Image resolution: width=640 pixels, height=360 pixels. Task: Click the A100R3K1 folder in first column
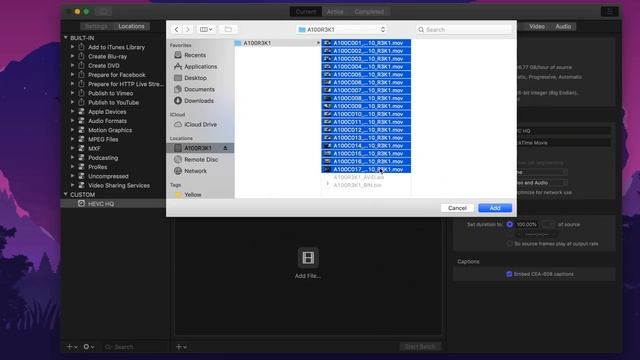click(277, 43)
